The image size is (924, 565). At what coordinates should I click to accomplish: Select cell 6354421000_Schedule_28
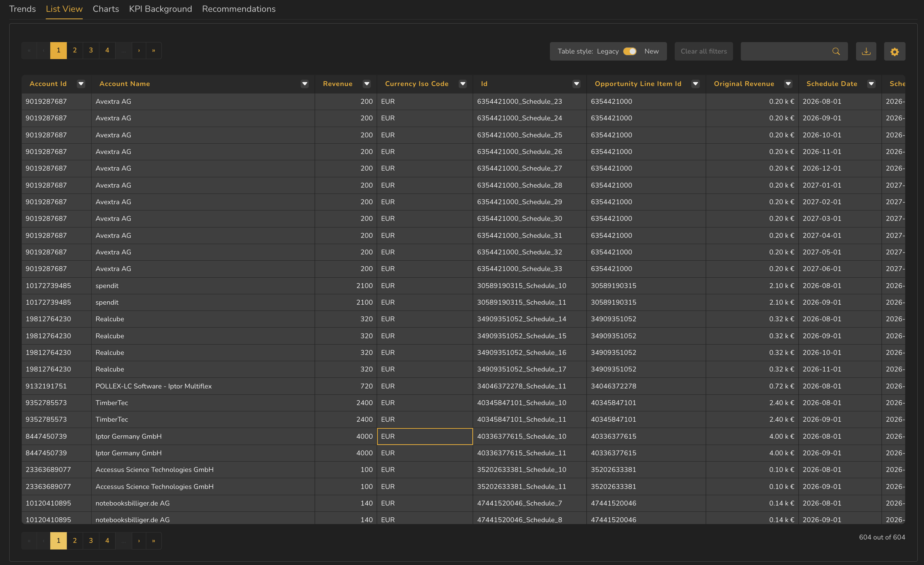point(530,185)
